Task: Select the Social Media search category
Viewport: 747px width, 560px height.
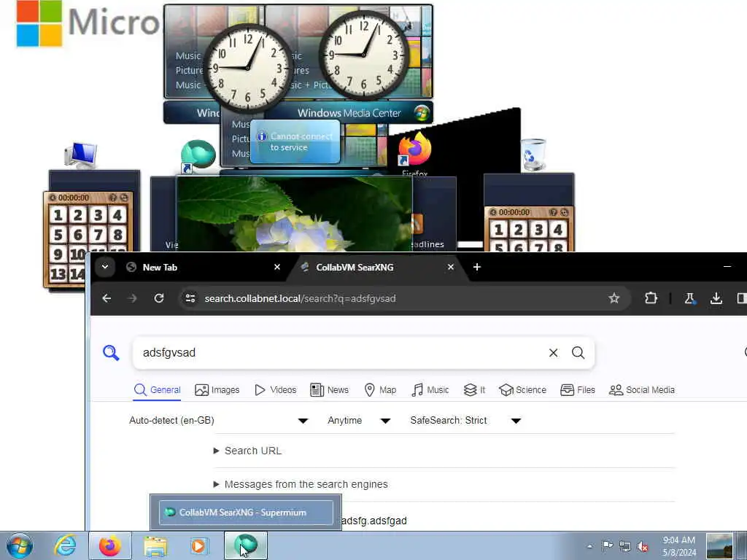Action: tap(642, 390)
